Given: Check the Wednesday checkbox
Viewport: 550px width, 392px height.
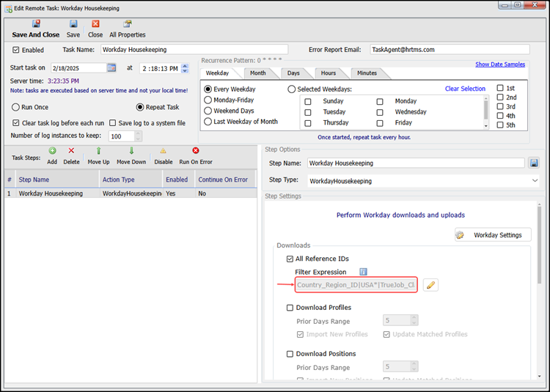Looking at the screenshot, I should coord(380,112).
